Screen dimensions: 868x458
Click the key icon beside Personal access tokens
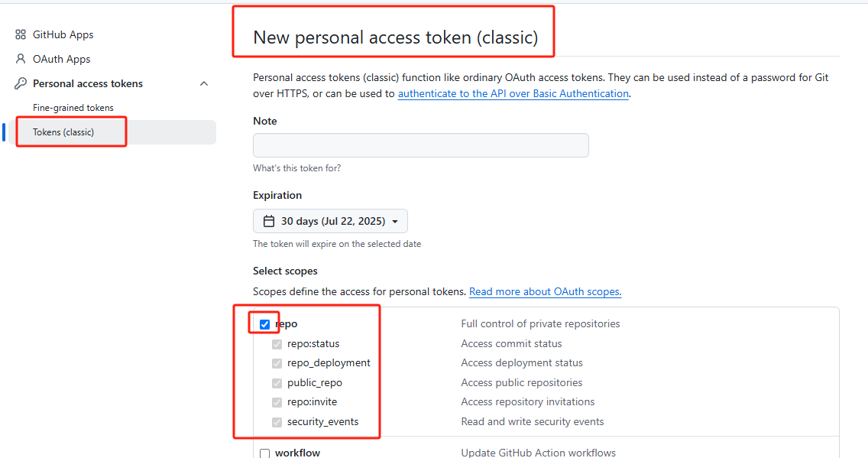click(21, 83)
